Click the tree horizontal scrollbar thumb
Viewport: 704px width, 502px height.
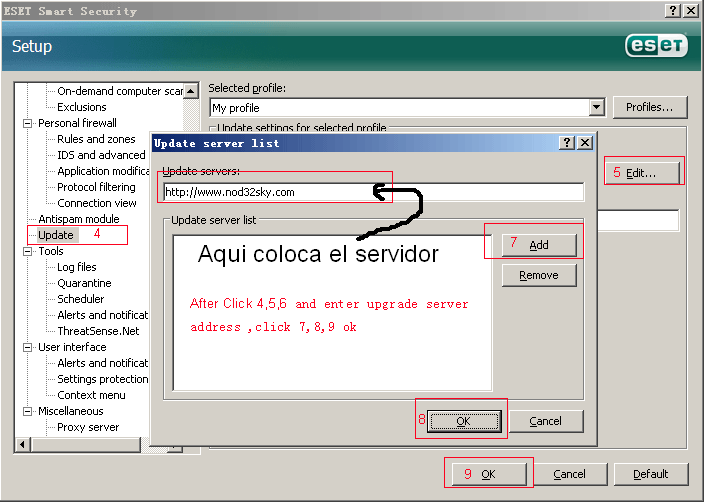tap(86, 445)
